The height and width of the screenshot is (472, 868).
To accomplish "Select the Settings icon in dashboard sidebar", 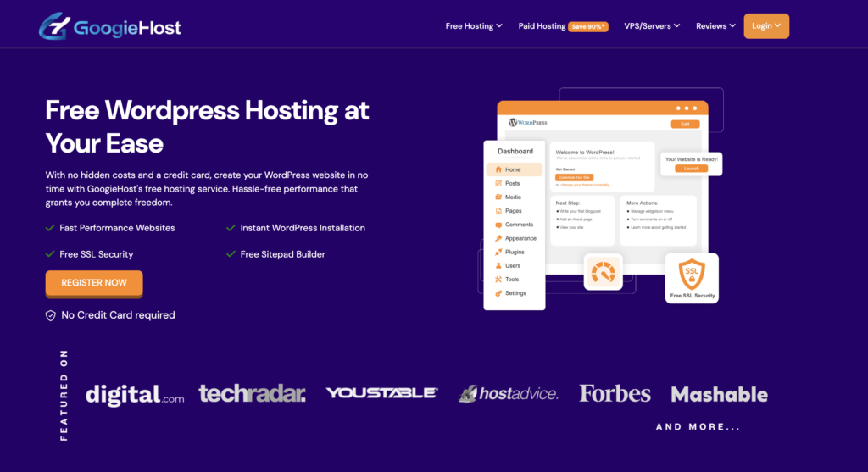I will pos(498,293).
